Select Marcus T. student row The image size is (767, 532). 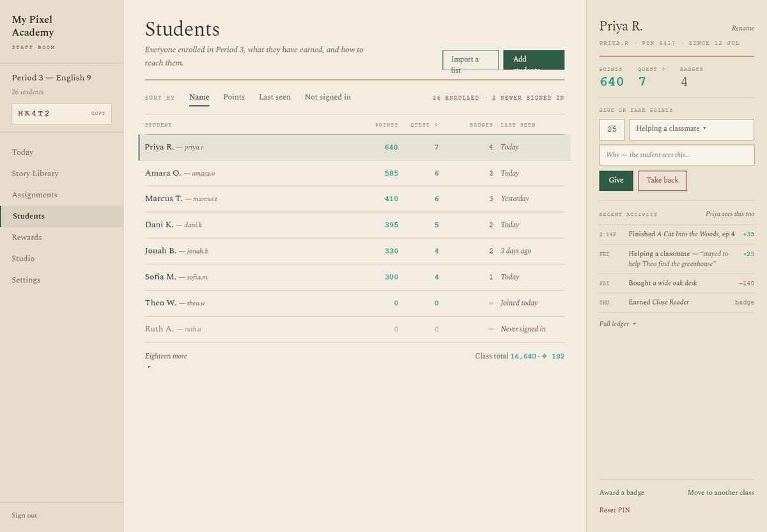pyautogui.click(x=355, y=199)
